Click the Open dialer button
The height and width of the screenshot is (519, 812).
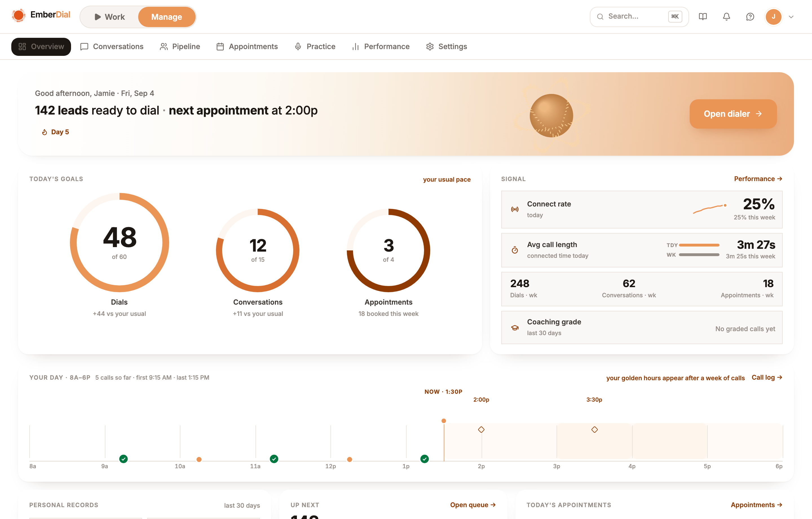click(x=733, y=114)
